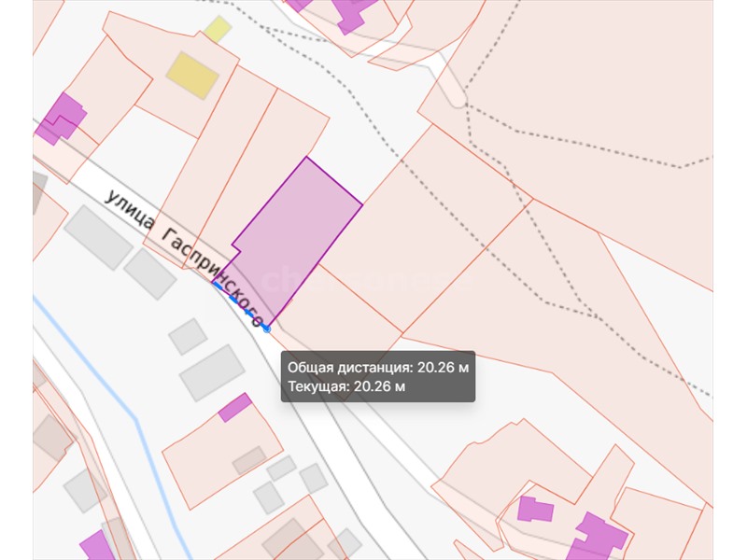Click the magenta building at bottom left
The image size is (747, 560).
(95, 546)
